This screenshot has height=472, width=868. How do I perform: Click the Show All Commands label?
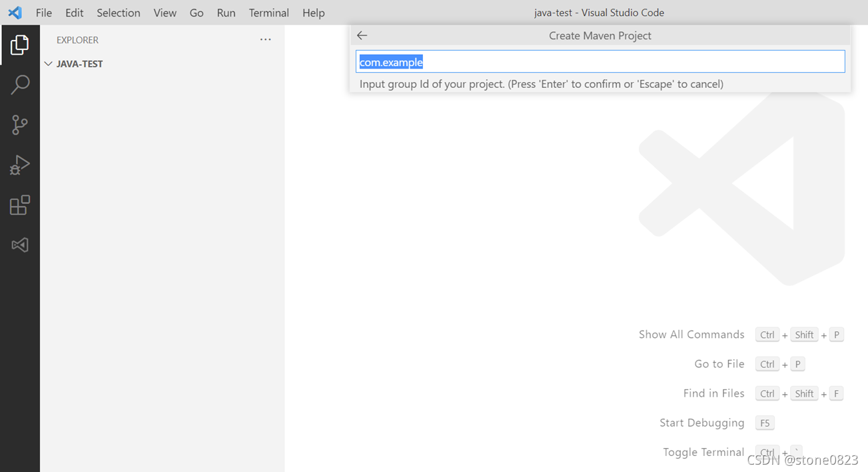(x=691, y=335)
